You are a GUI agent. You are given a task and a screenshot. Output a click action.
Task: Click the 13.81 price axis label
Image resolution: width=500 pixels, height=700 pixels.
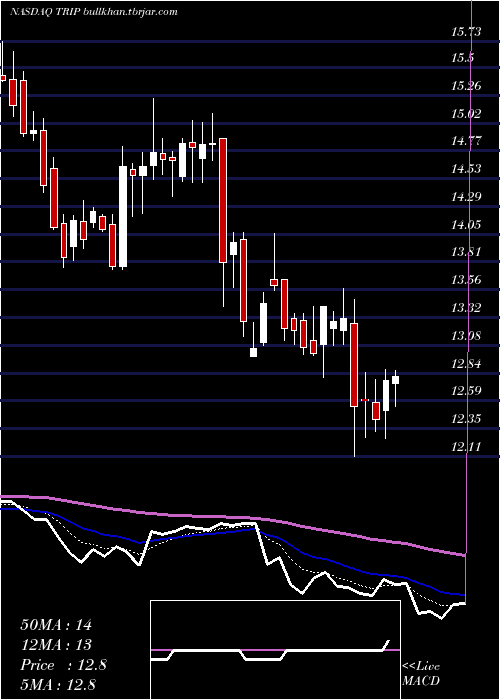pos(467,252)
